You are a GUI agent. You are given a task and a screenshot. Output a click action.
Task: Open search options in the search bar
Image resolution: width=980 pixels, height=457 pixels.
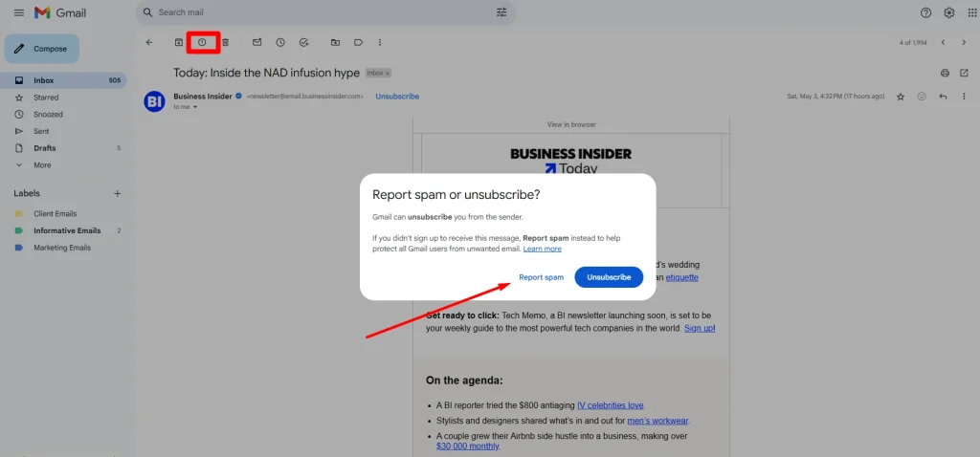[501, 12]
